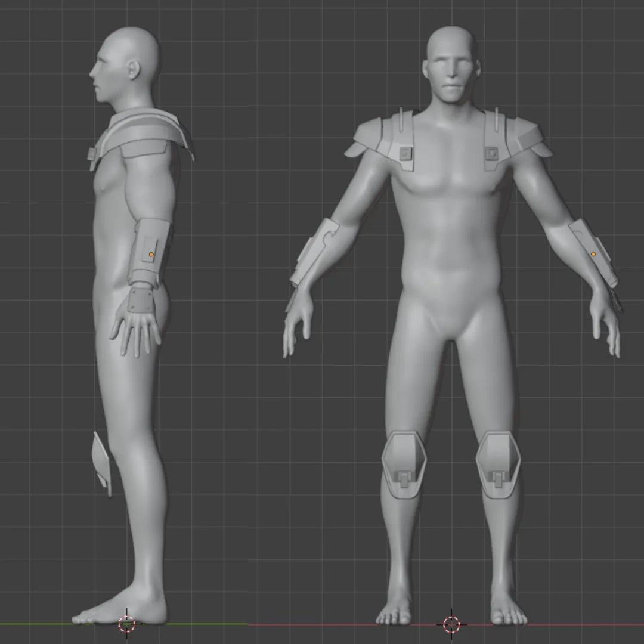Click the chest strap buckle on screen right

tap(491, 154)
